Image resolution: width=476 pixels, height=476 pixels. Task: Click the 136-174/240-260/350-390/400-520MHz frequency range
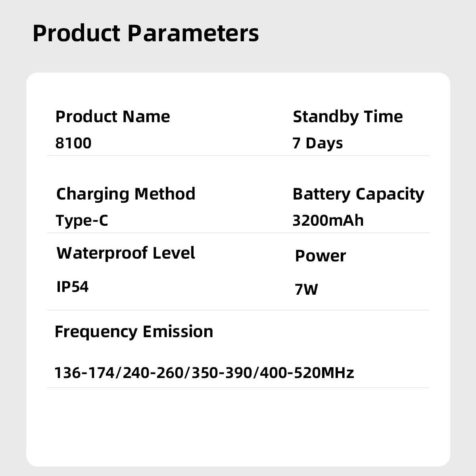click(204, 373)
